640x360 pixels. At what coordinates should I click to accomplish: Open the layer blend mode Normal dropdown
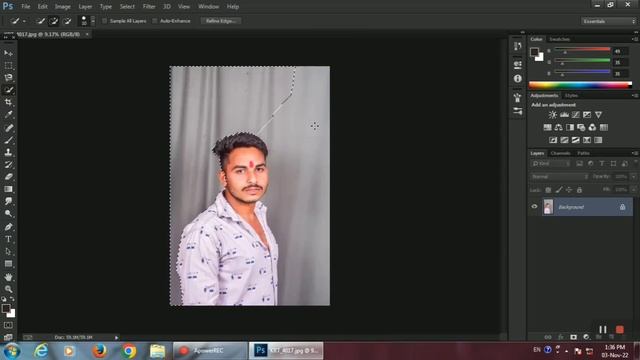click(559, 177)
